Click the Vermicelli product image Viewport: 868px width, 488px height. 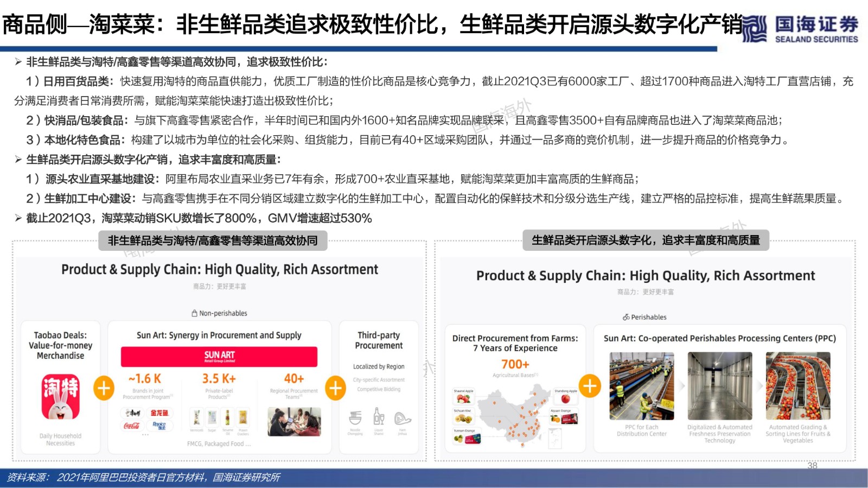point(196,417)
